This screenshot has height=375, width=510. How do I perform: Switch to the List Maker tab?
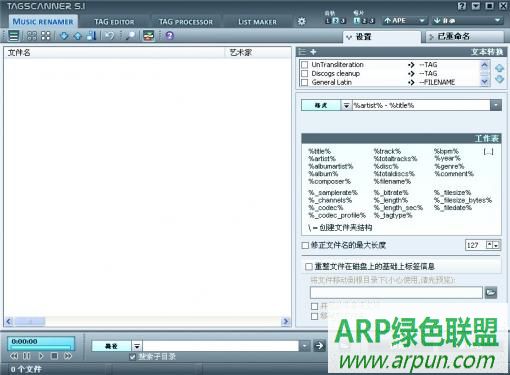257,22
